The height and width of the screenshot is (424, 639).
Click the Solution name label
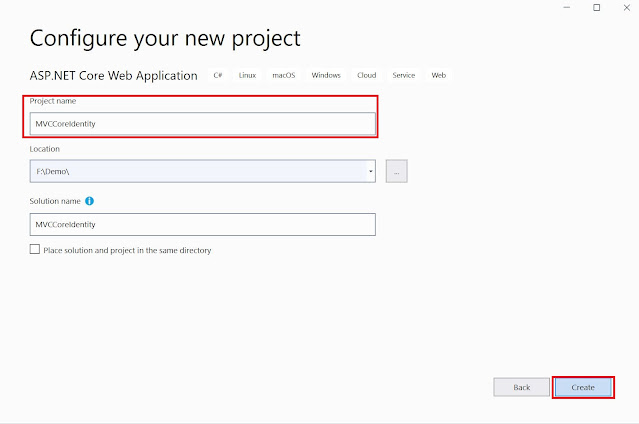[55, 201]
